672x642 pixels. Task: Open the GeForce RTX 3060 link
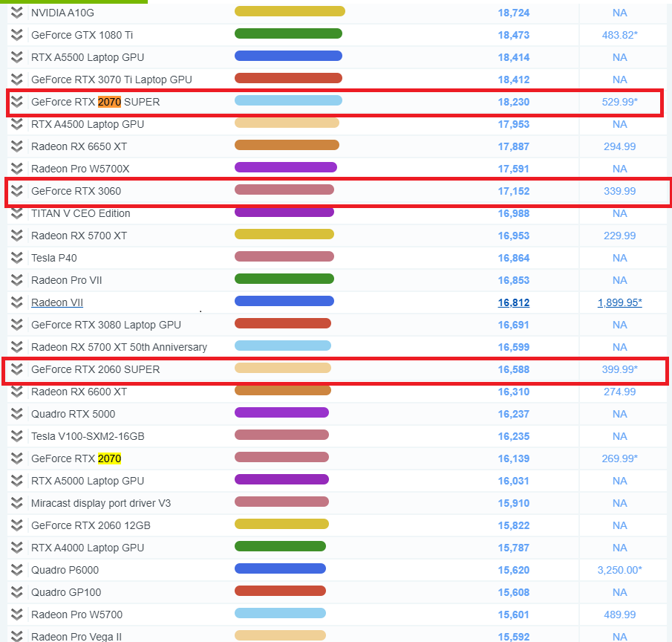pos(76,191)
